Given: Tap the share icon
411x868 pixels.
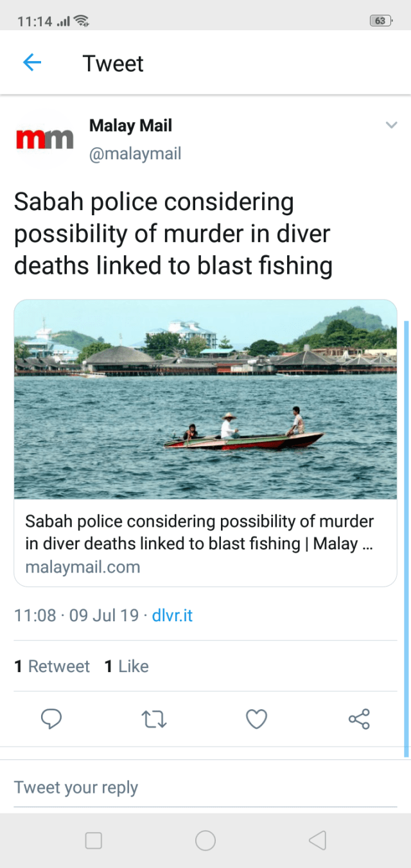Looking at the screenshot, I should pyautogui.click(x=359, y=719).
